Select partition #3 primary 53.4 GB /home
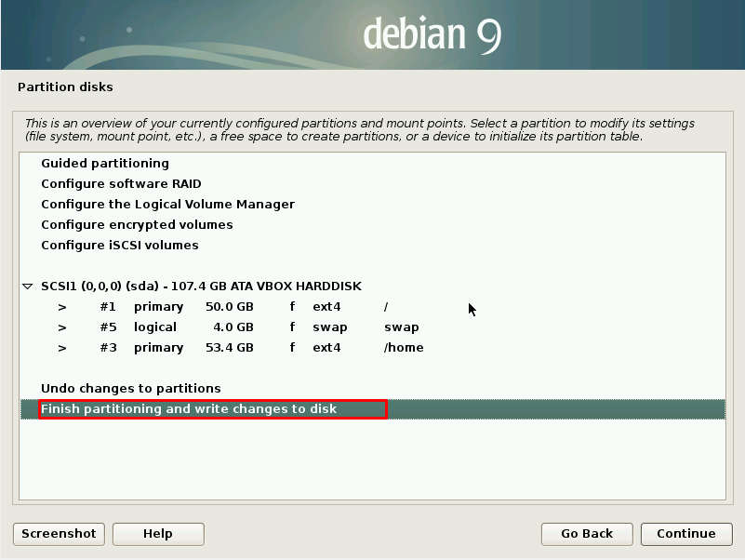The width and height of the screenshot is (745, 560). pyautogui.click(x=372, y=348)
